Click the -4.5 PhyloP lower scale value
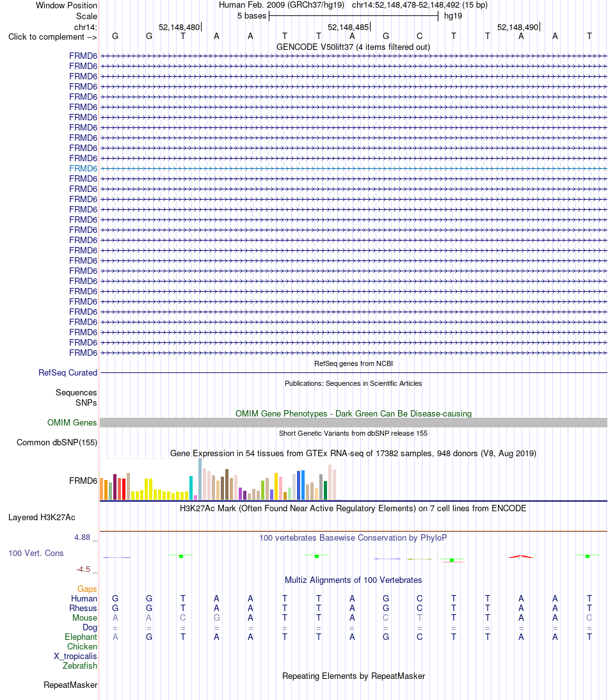Viewport: 608px width, 700px height. pyautogui.click(x=83, y=569)
